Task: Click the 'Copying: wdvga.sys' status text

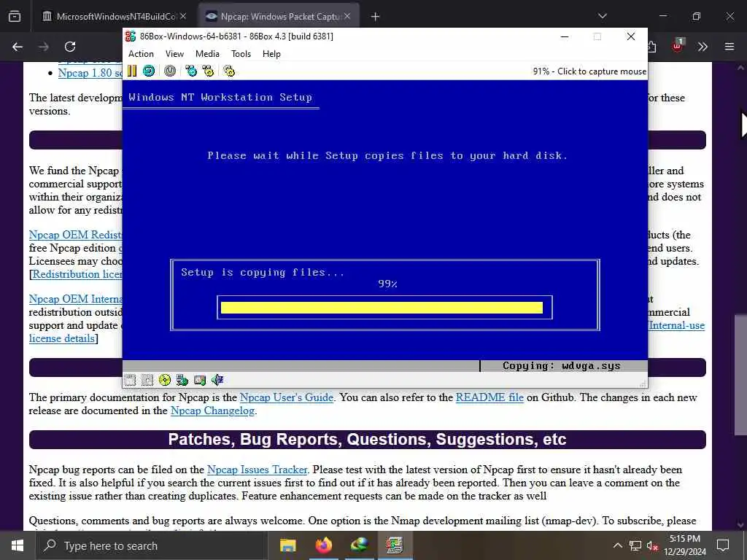Action: 561,366
